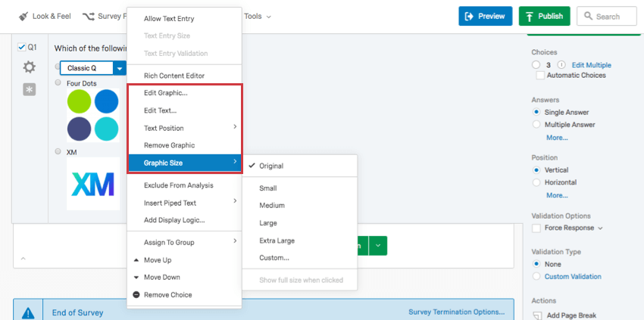This screenshot has height=320, width=644.
Task: Click the asterisk icon below the gear
Action: [29, 89]
